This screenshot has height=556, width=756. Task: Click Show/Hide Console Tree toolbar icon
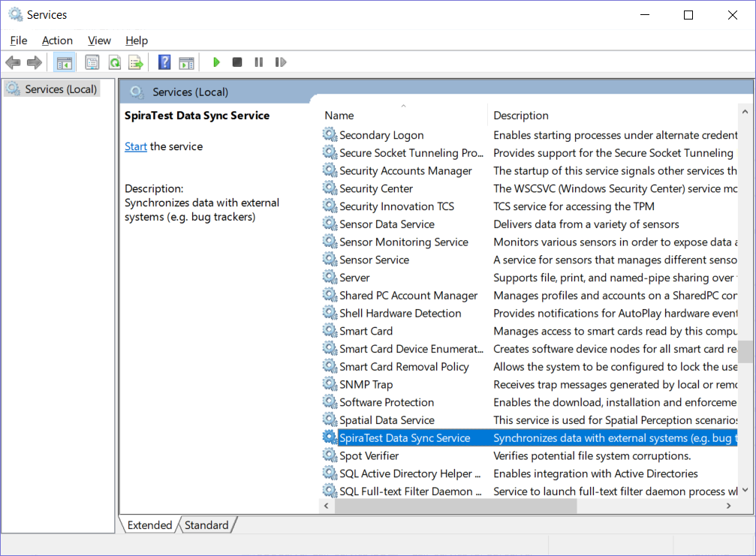coord(65,62)
